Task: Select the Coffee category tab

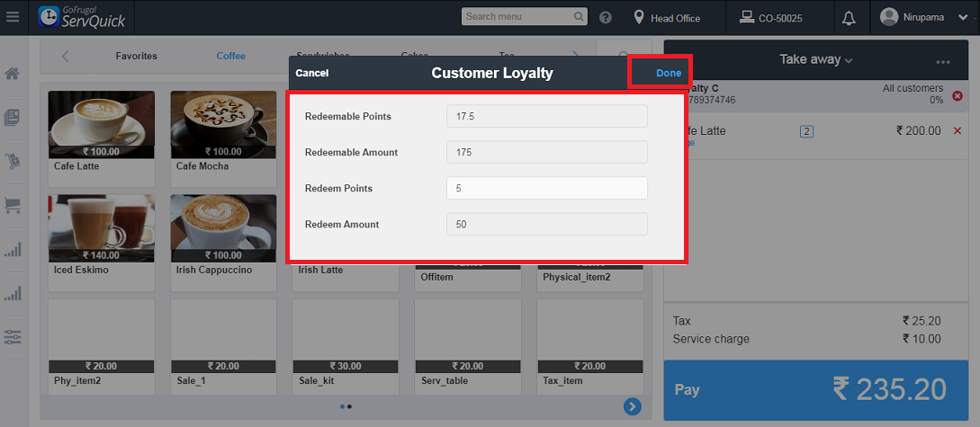Action: 230,56
